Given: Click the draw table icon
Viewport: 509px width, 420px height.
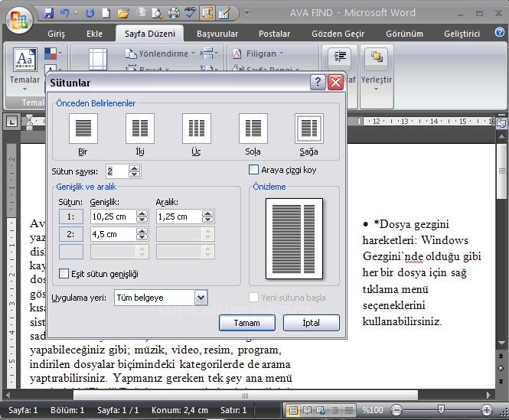Looking at the screenshot, I should tap(224, 13).
